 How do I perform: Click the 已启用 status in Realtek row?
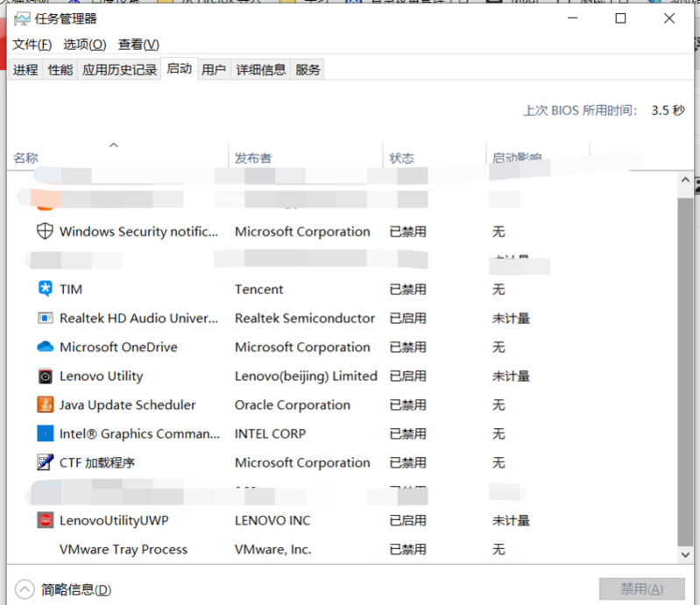[407, 318]
